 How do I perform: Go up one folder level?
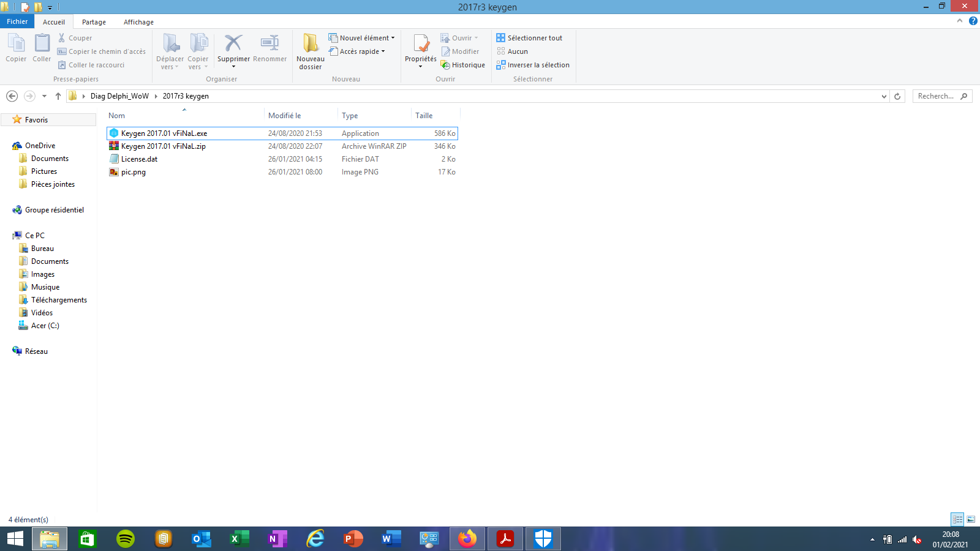pyautogui.click(x=58, y=96)
